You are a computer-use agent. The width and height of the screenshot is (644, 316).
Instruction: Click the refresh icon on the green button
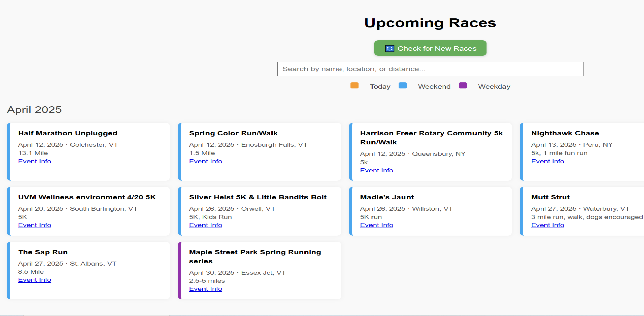pos(390,48)
